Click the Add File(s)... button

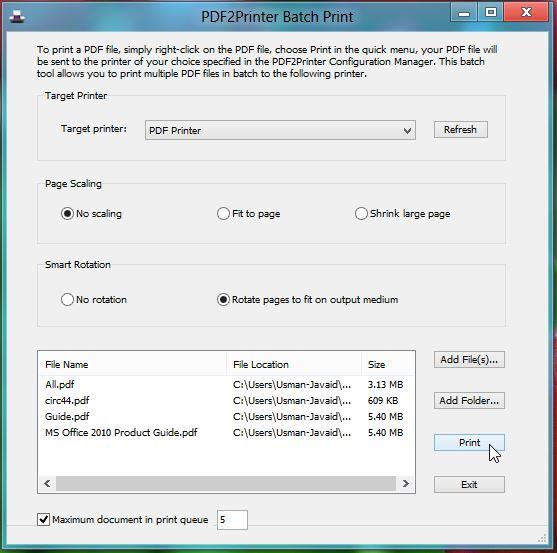(x=469, y=360)
